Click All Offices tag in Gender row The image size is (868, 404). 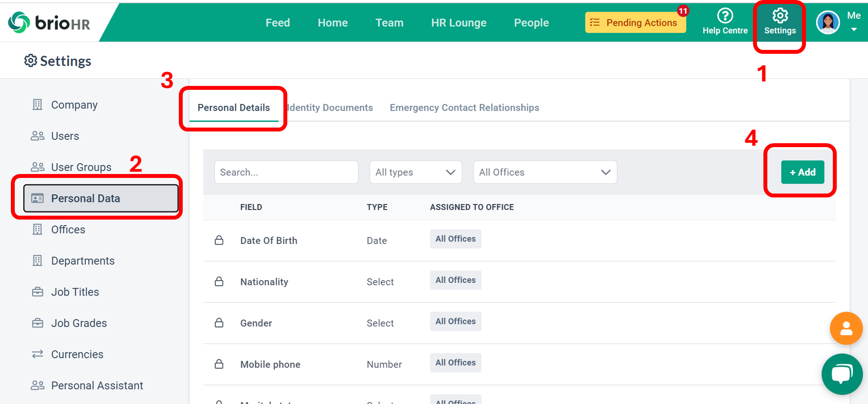point(456,321)
